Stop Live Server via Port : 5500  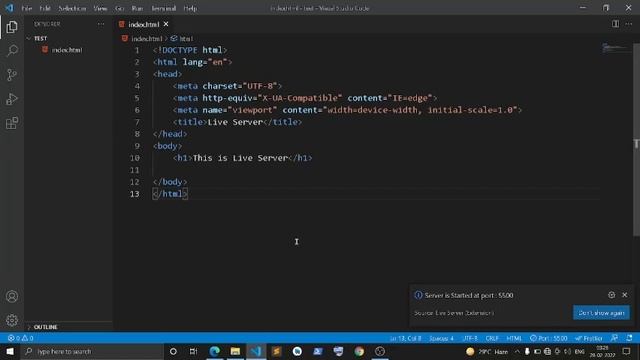tap(549, 338)
